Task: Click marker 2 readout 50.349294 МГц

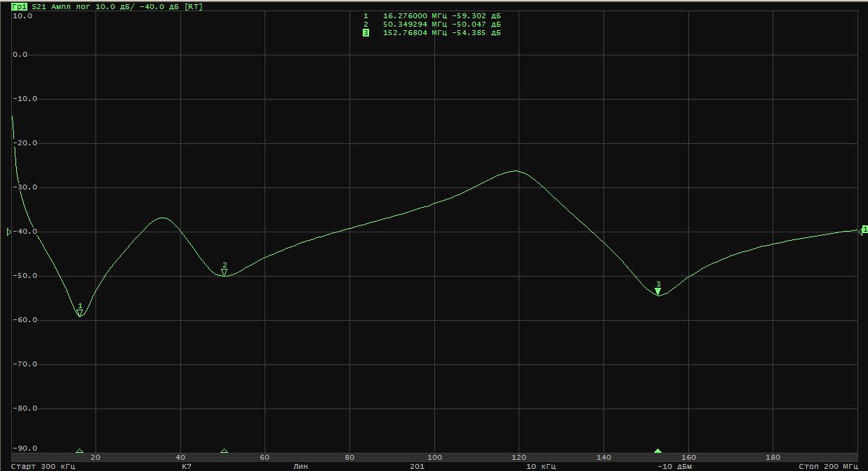Action: (x=415, y=24)
